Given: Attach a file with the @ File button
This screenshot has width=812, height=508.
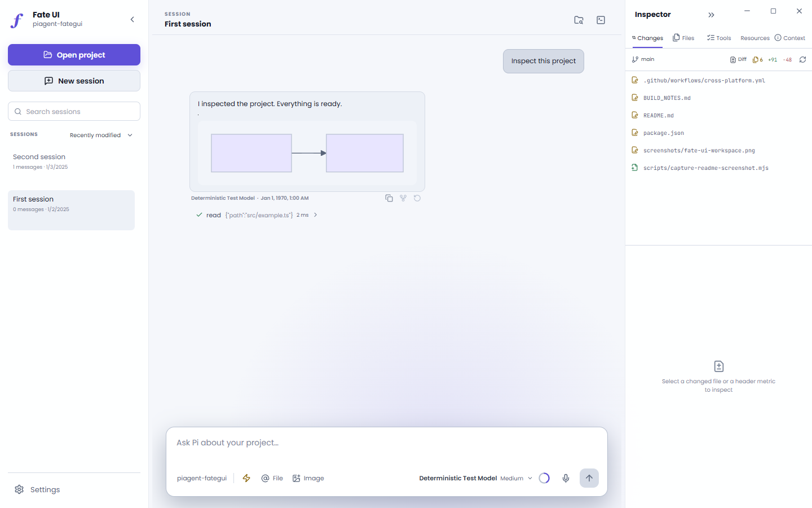Looking at the screenshot, I should 272,478.
